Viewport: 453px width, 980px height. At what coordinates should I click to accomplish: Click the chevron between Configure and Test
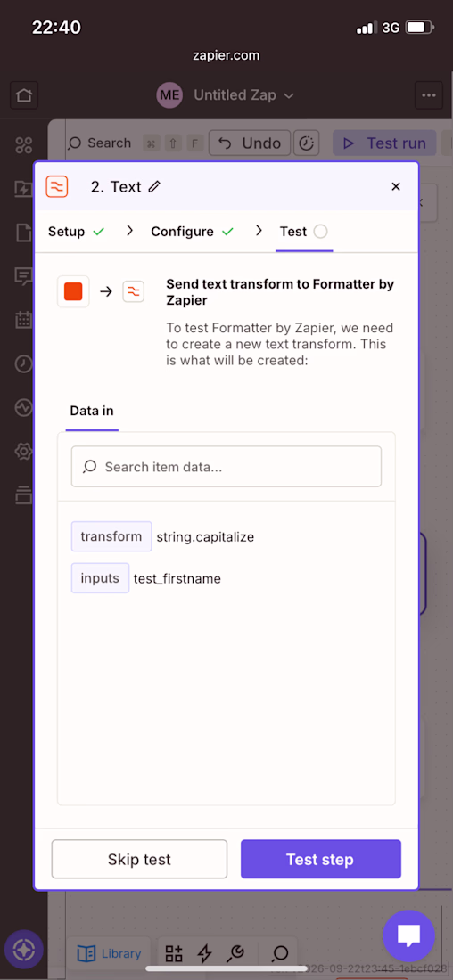259,231
